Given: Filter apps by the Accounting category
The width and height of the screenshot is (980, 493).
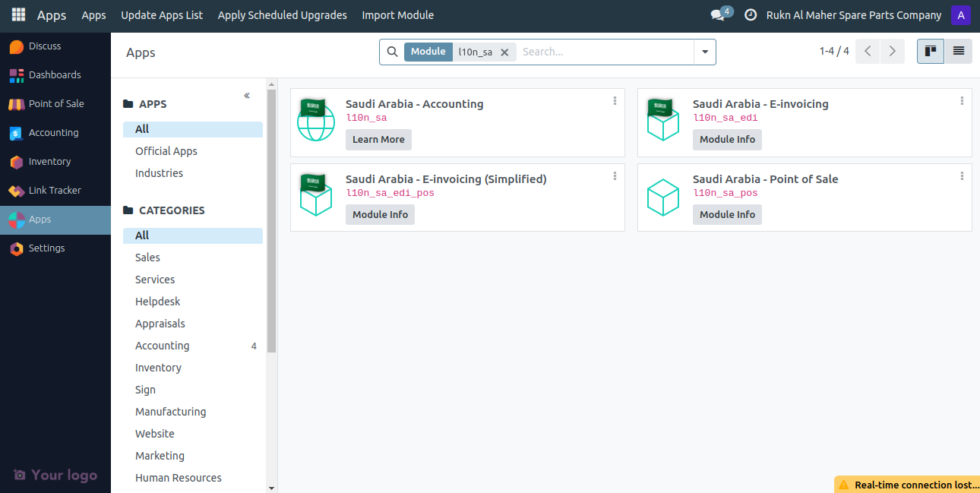Looking at the screenshot, I should pyautogui.click(x=162, y=345).
